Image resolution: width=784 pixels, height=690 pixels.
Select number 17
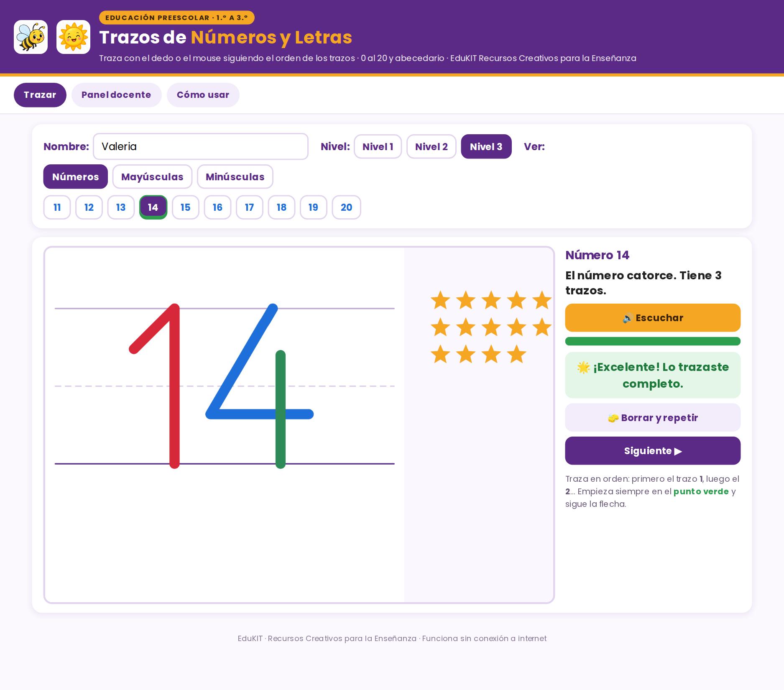pyautogui.click(x=250, y=207)
